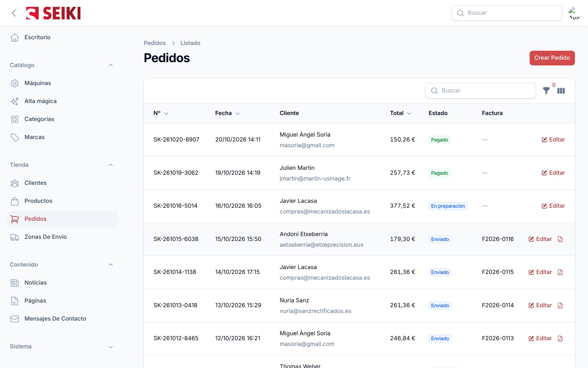Open invoice document icon for order SK-261015-6038
Screen dimensions: 588x368
coord(560,239)
